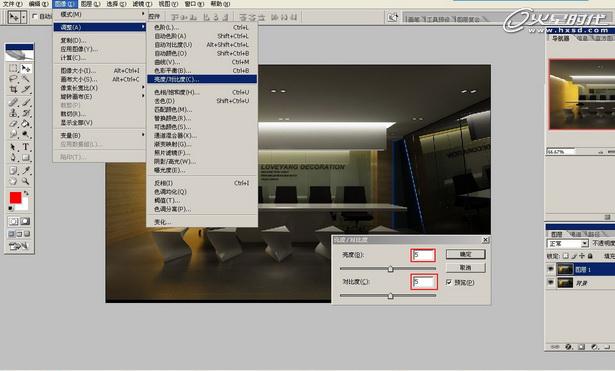Select the Paint Bucket tool

pyautogui.click(x=26, y=124)
